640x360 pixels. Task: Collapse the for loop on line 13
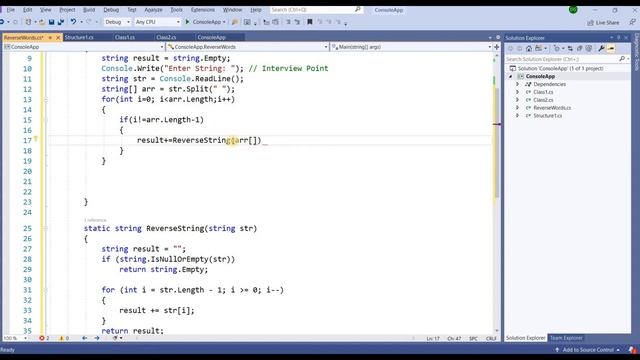pos(45,99)
